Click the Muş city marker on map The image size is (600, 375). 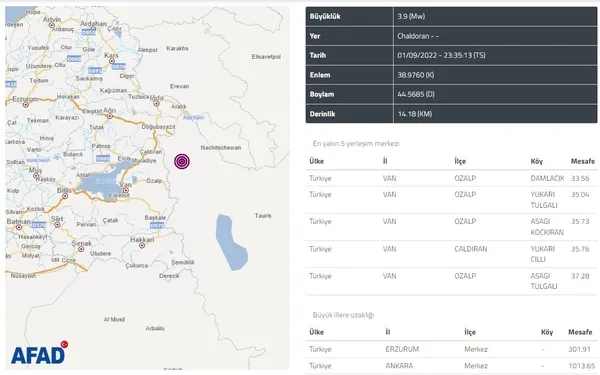pyautogui.click(x=36, y=176)
